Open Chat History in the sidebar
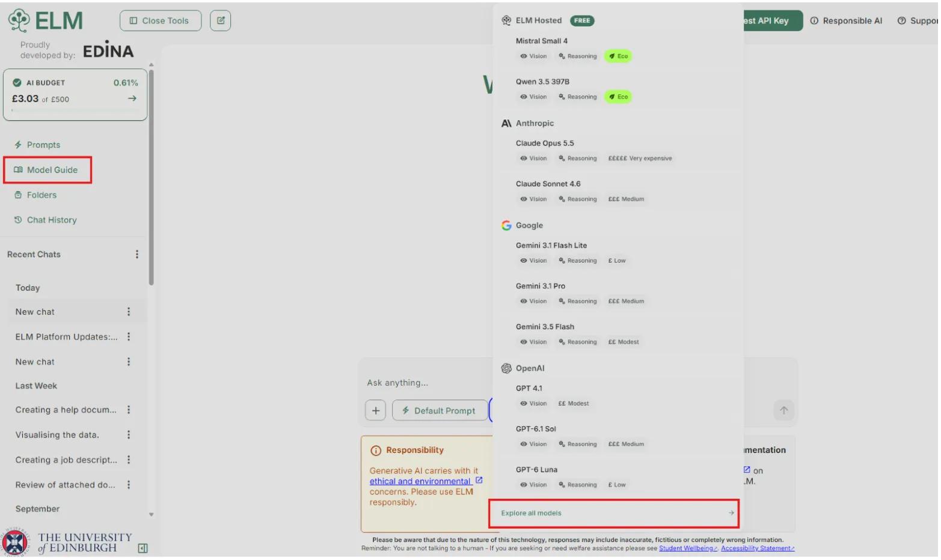 point(46,220)
